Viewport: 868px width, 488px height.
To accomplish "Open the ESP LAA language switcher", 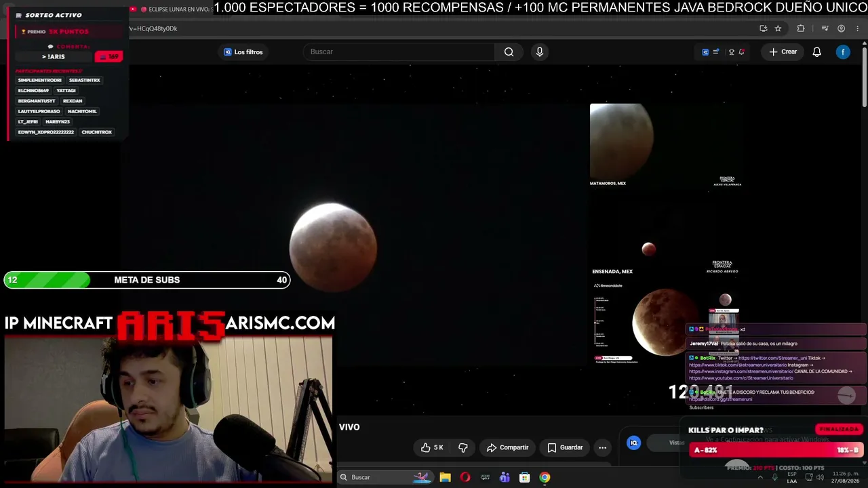I will click(x=792, y=478).
